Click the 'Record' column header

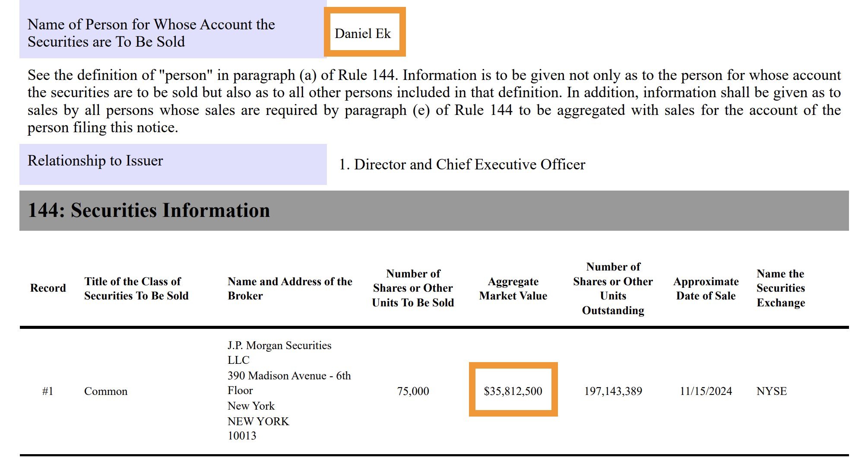pyautogui.click(x=48, y=288)
